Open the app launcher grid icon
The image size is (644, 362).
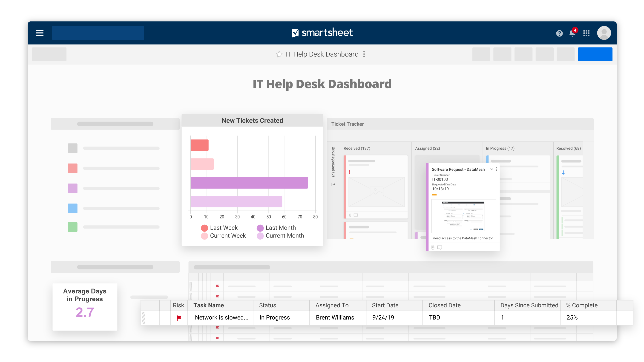(x=586, y=33)
